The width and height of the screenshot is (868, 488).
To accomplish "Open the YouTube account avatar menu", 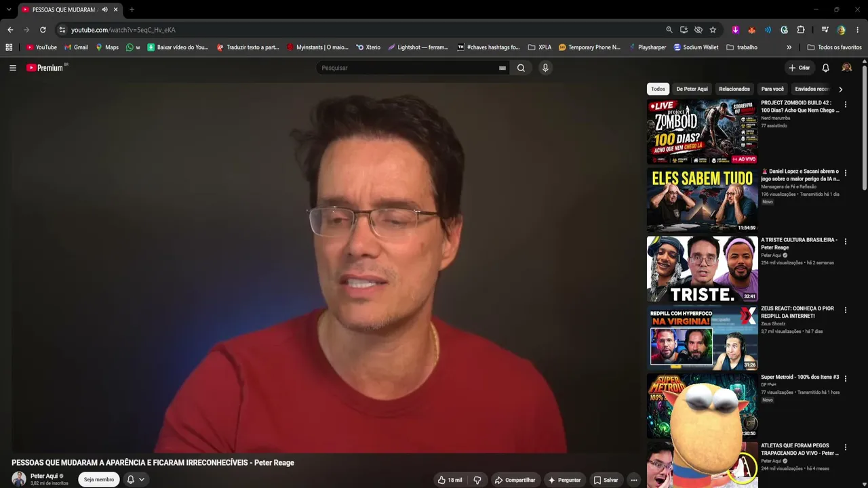I will click(x=846, y=68).
